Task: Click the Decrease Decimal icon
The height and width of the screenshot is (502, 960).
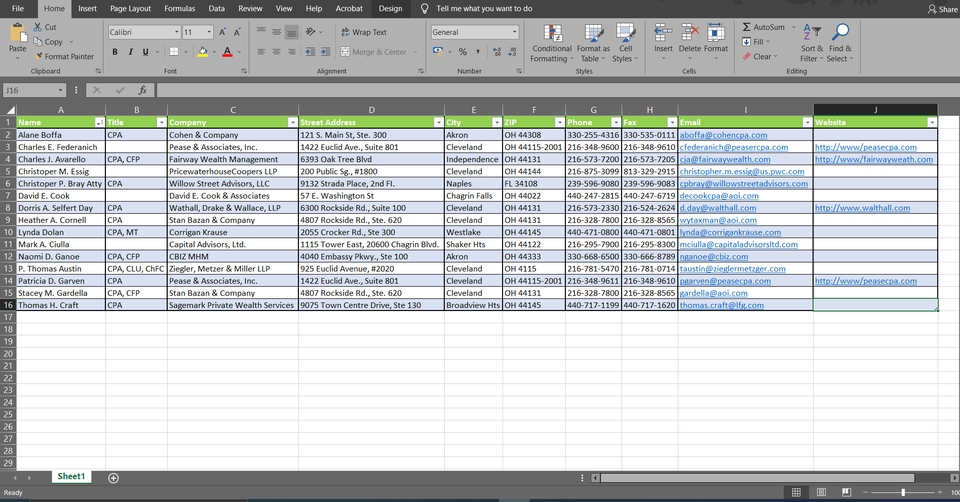Action: [512, 52]
